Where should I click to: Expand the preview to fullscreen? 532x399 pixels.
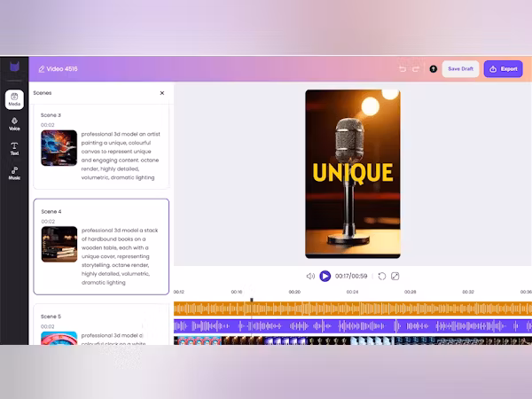pos(395,277)
